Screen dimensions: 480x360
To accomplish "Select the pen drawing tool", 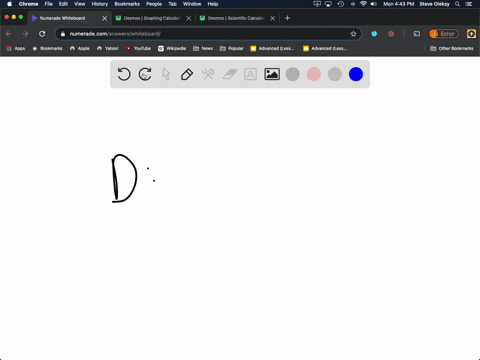I will pyautogui.click(x=187, y=74).
